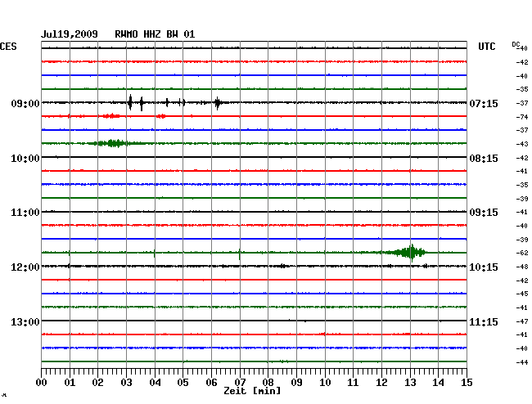This screenshot has width=532, height=404.
Task: Click the "07:15" UTC time label
Action: 484,103
